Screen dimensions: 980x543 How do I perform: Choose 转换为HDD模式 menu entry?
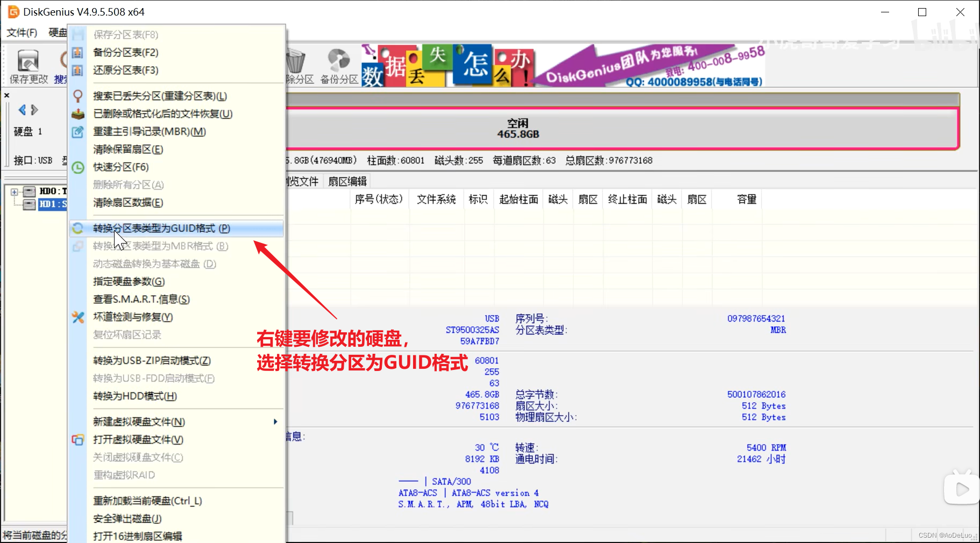pyautogui.click(x=177, y=396)
